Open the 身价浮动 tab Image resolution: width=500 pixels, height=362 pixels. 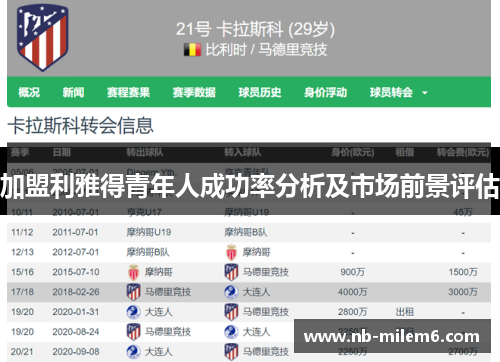[x=325, y=92]
